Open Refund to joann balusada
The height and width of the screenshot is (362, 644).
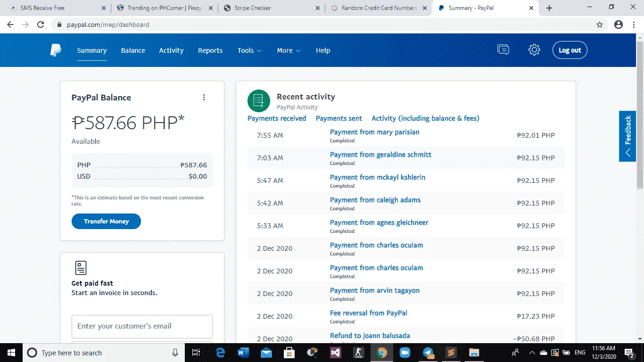[370, 336]
